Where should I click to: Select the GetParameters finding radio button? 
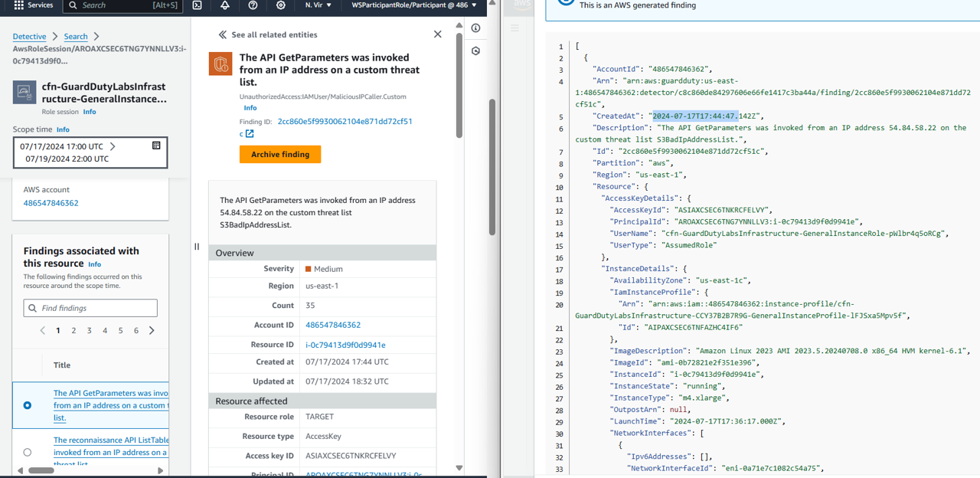pos(28,405)
